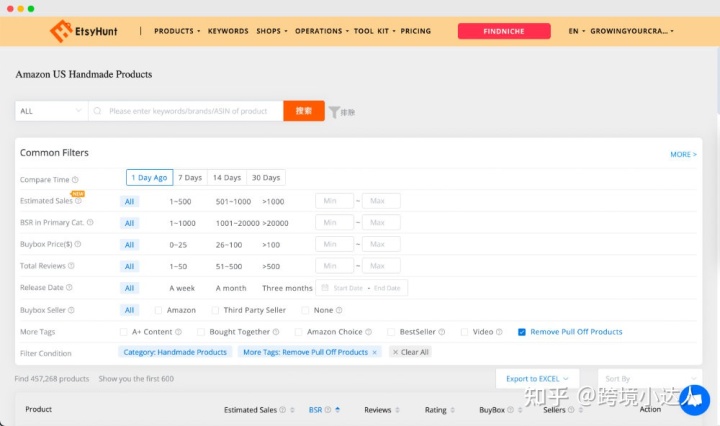Click Total Reviews Max input field
The image size is (720, 426).
point(381,266)
